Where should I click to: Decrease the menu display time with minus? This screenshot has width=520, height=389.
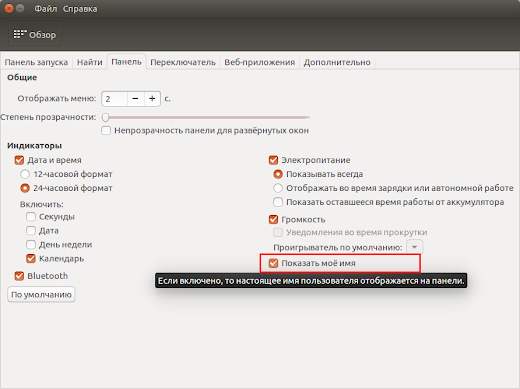tap(135, 99)
